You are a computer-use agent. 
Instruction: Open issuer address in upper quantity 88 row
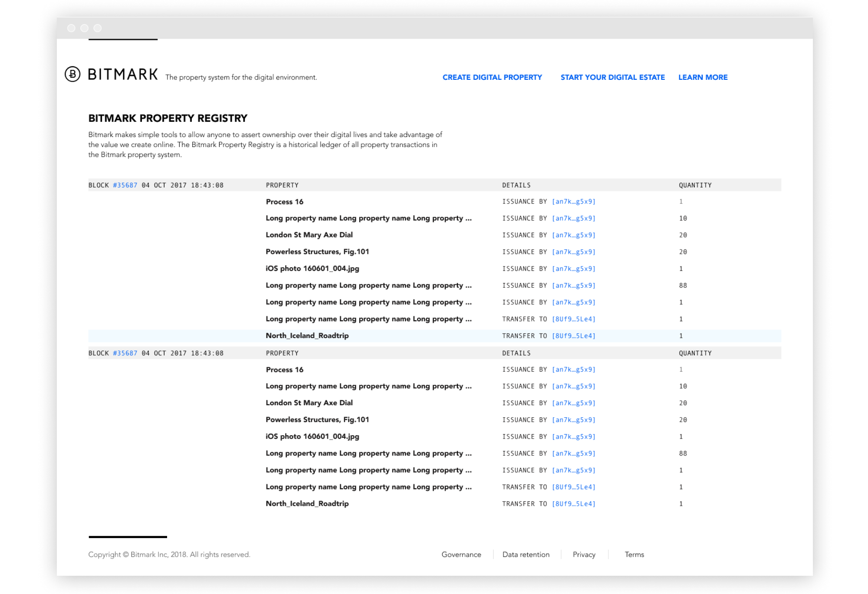click(574, 286)
